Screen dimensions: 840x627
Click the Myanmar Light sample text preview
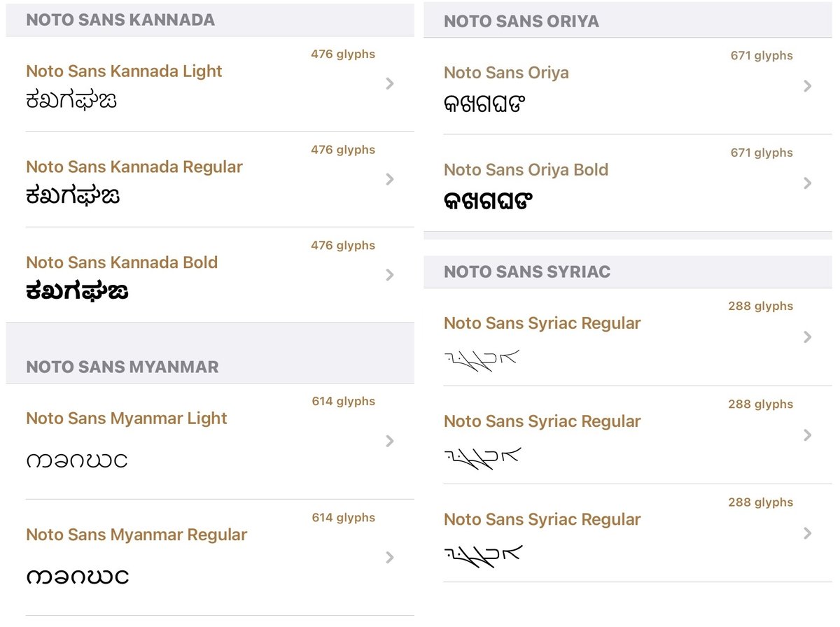pyautogui.click(x=77, y=461)
